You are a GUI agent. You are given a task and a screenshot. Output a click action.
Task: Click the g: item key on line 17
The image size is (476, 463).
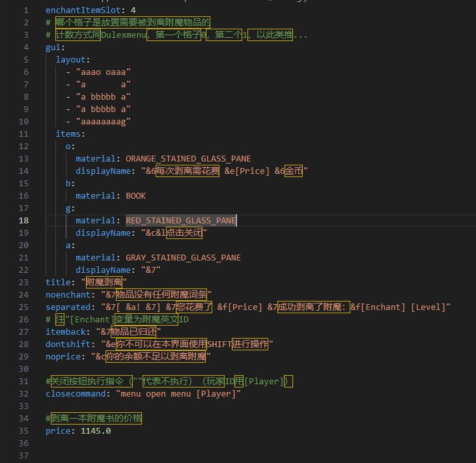(x=69, y=208)
